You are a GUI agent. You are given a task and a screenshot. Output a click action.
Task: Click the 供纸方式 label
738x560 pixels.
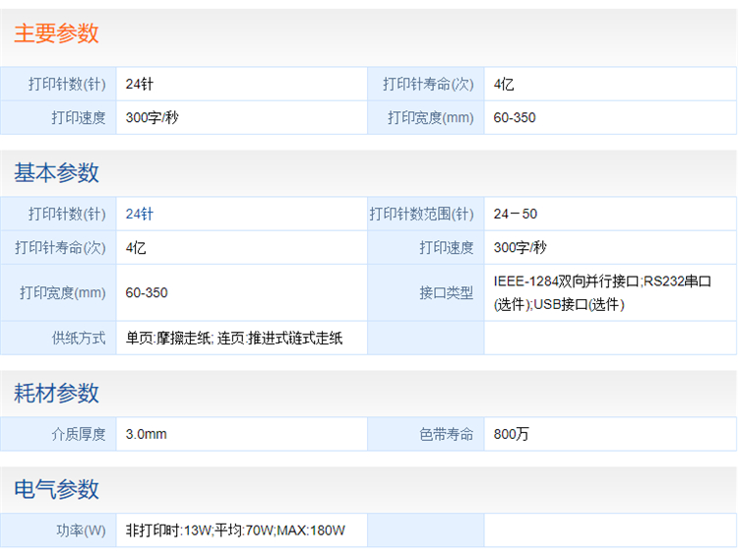[x=79, y=338]
